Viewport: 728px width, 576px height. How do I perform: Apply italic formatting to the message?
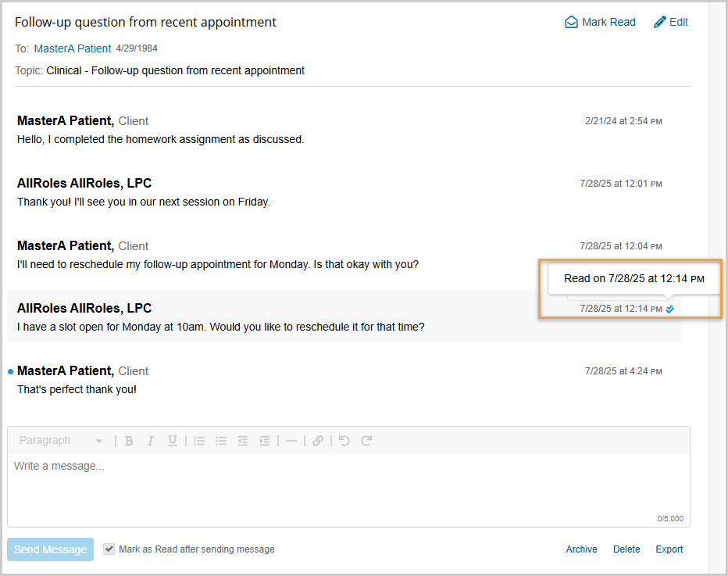pyautogui.click(x=151, y=441)
